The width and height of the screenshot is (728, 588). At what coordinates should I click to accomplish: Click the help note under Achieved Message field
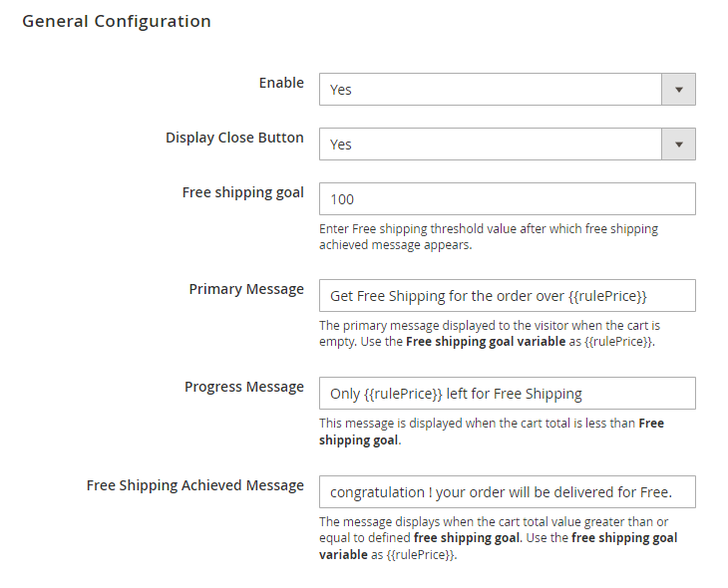(x=497, y=538)
